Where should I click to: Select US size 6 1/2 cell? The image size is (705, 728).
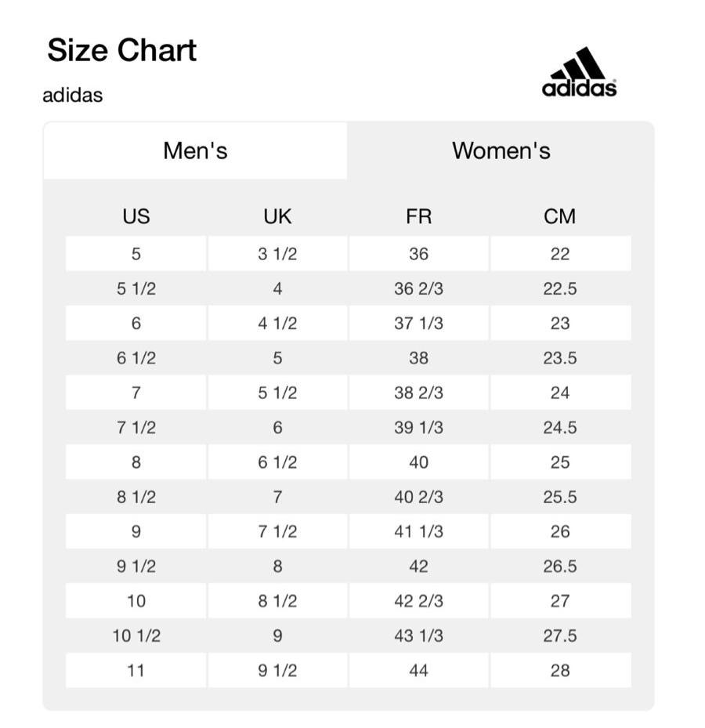point(136,358)
